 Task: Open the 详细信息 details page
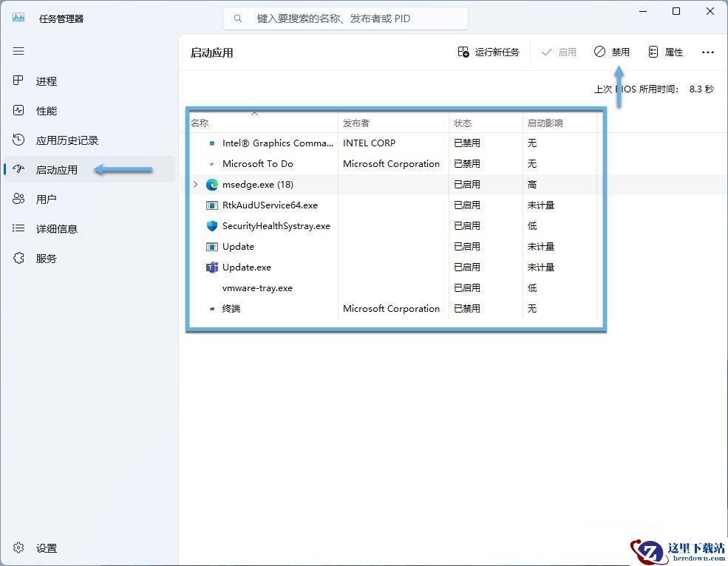89,229
